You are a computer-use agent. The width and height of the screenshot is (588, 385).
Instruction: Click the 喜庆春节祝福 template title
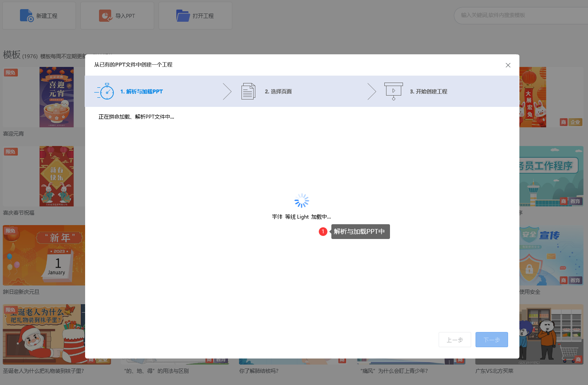click(19, 213)
